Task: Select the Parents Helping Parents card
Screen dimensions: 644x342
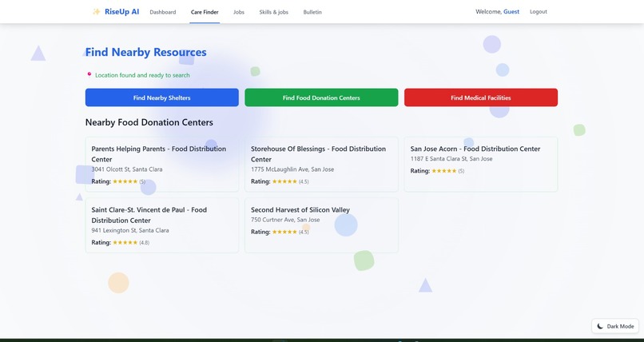Action: pos(162,165)
